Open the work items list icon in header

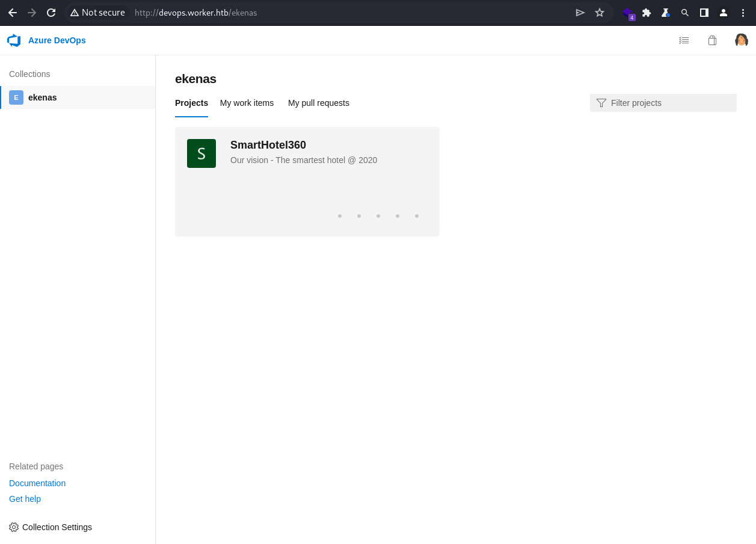pyautogui.click(x=684, y=40)
